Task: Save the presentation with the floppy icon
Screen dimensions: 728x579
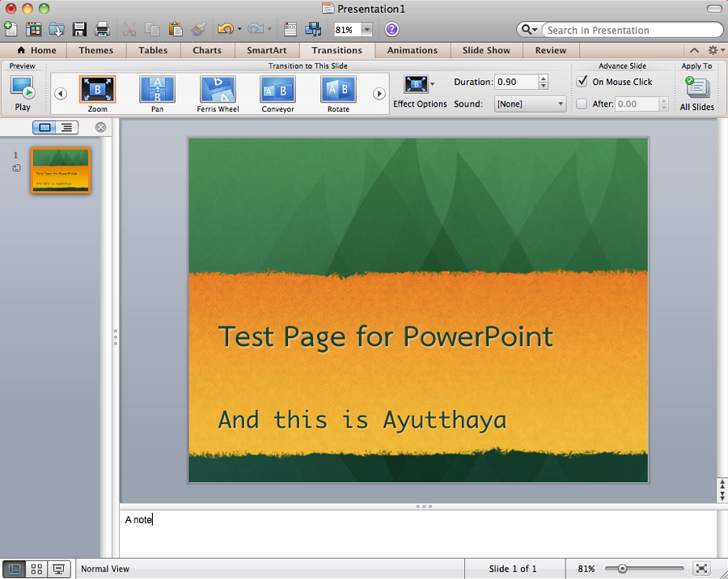Action: click(x=79, y=29)
